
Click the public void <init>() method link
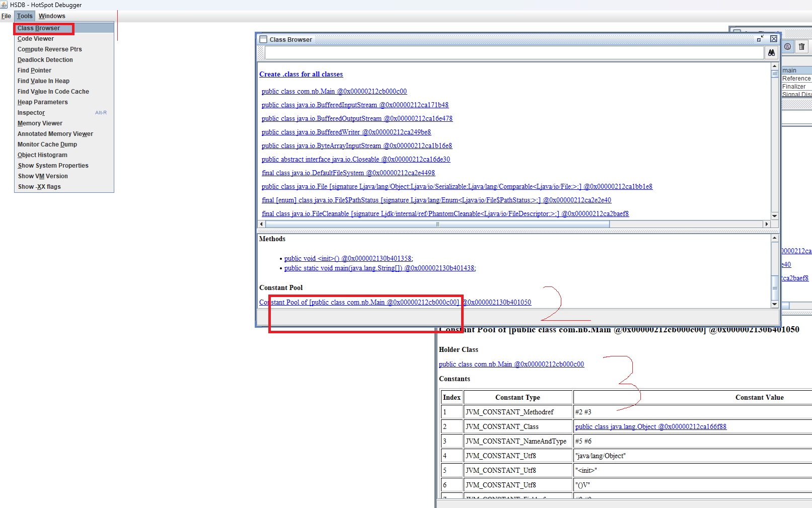(x=348, y=259)
